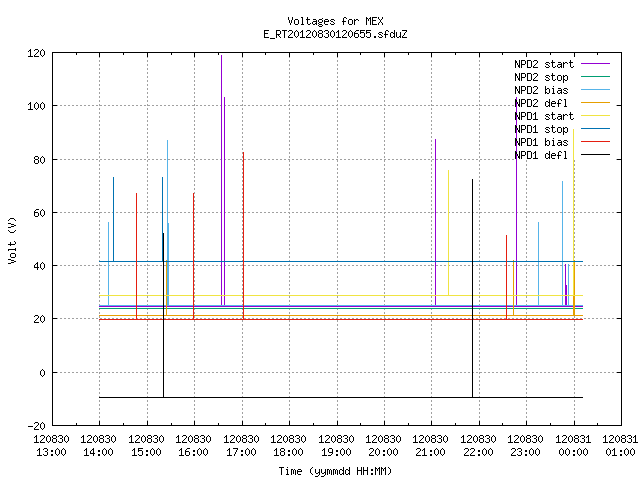Pick the orange NPD2 defl legend line

596,103
